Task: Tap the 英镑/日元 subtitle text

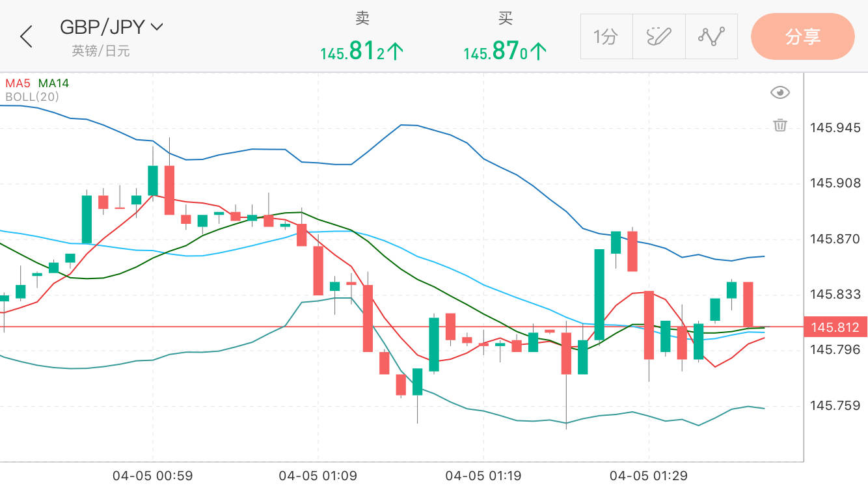Action: [101, 51]
